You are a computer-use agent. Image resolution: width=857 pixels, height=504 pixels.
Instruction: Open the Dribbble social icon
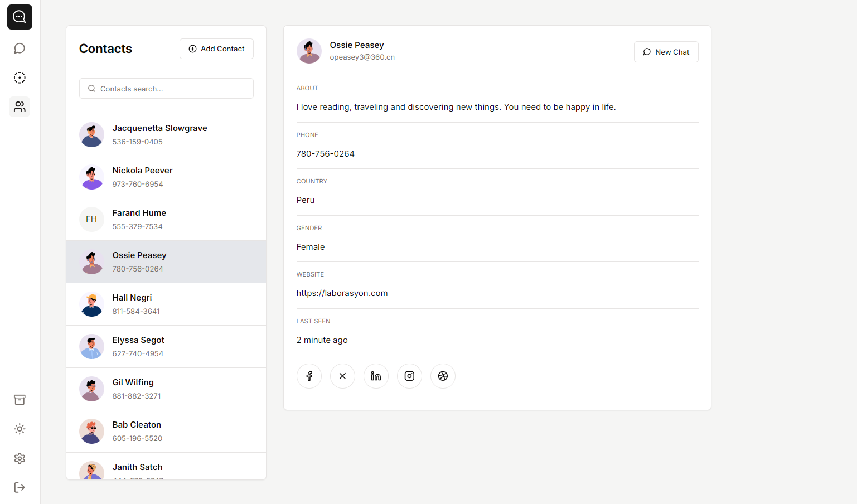pos(443,376)
